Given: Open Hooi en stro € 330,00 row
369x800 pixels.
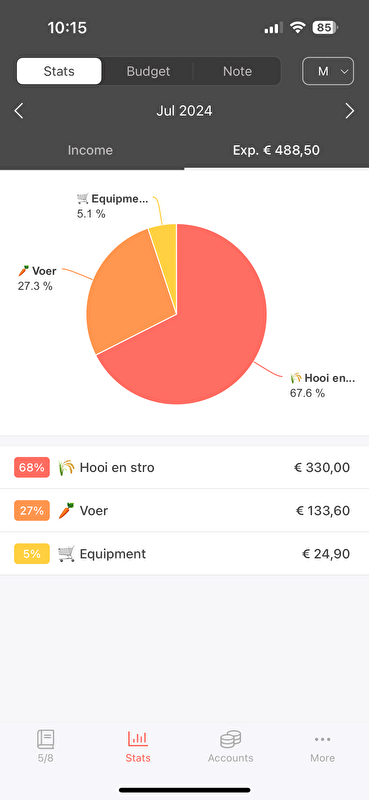Looking at the screenshot, I should point(184,467).
